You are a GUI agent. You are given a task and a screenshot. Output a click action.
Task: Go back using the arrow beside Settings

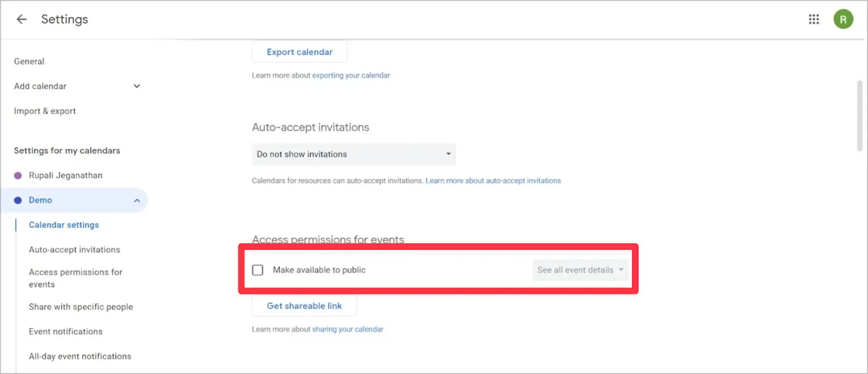[x=21, y=20]
